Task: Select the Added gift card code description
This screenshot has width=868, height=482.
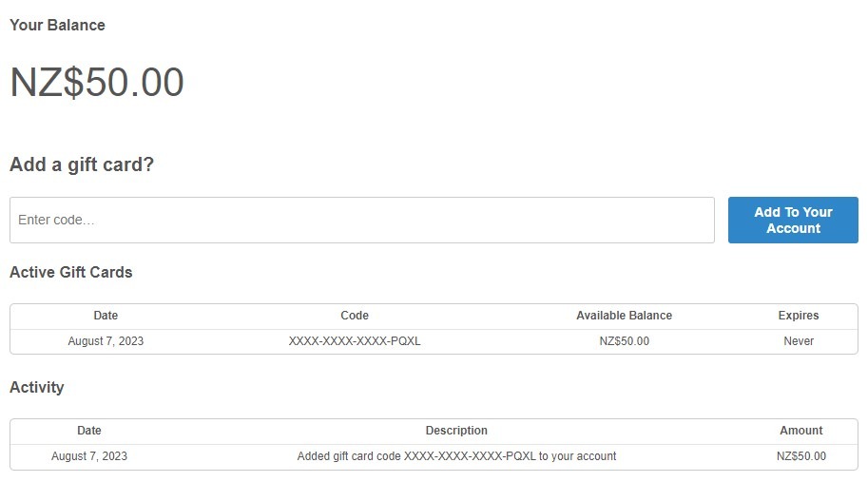Action: (x=456, y=456)
